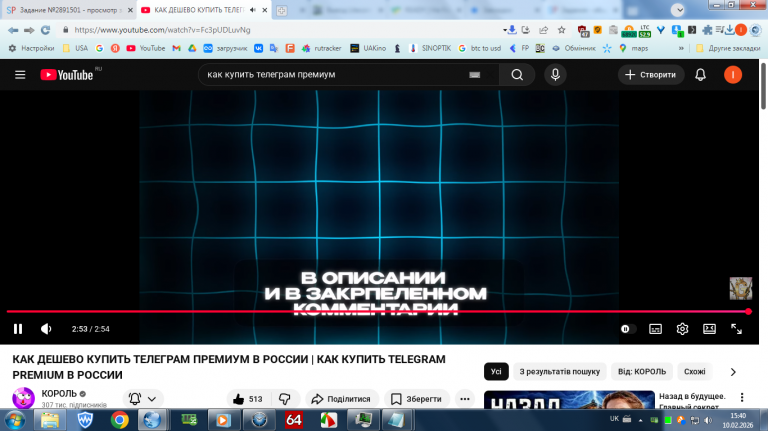The width and height of the screenshot is (768, 431).
Task: Open the on-screen keyboard in search box
Action: 474,75
